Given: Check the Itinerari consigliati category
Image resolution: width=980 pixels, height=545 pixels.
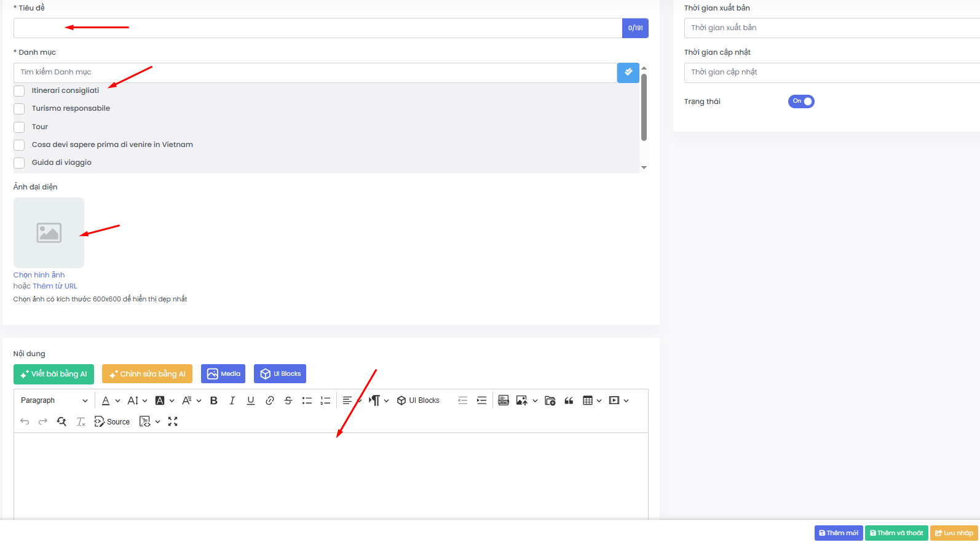Looking at the screenshot, I should click(x=19, y=91).
